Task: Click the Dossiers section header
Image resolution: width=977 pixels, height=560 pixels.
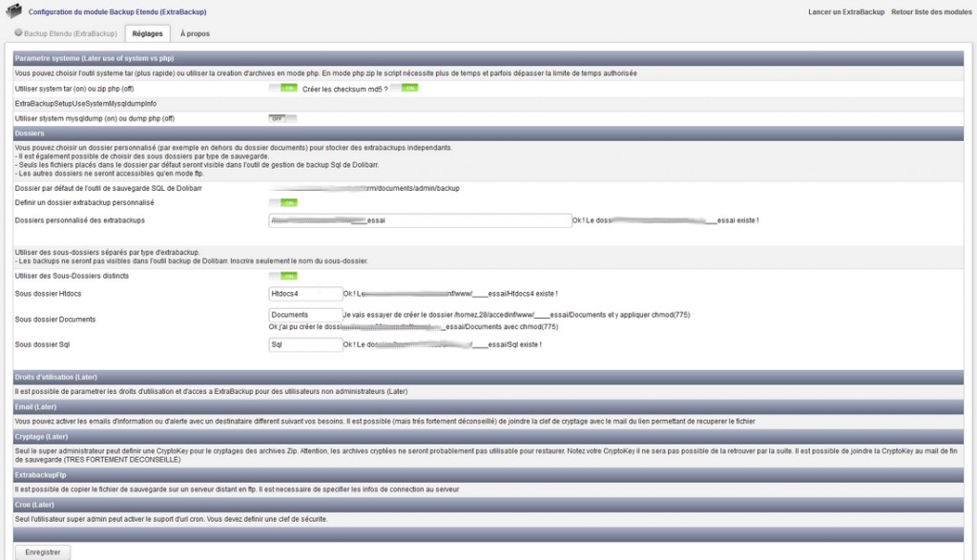Action: point(488,134)
